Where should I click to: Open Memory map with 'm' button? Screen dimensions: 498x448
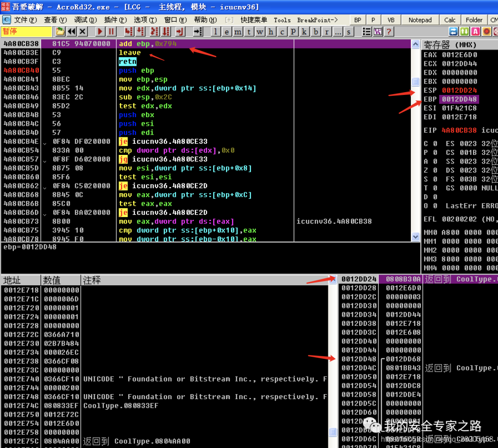click(x=238, y=31)
